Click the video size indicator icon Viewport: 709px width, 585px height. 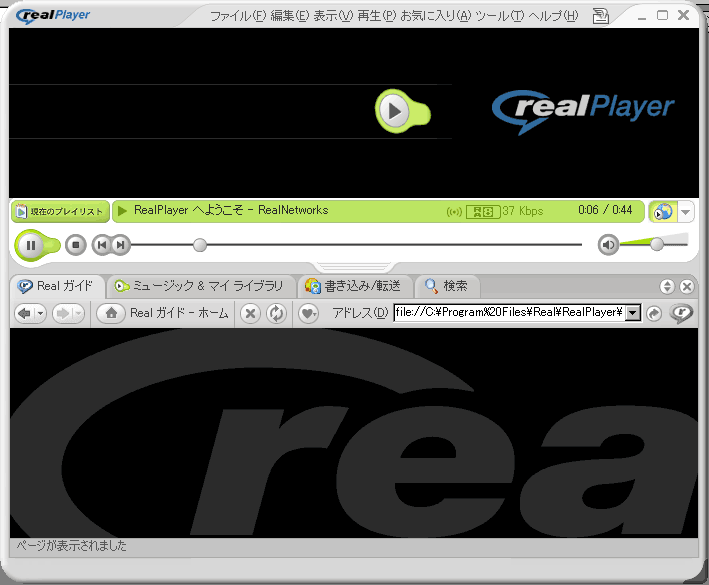click(483, 212)
